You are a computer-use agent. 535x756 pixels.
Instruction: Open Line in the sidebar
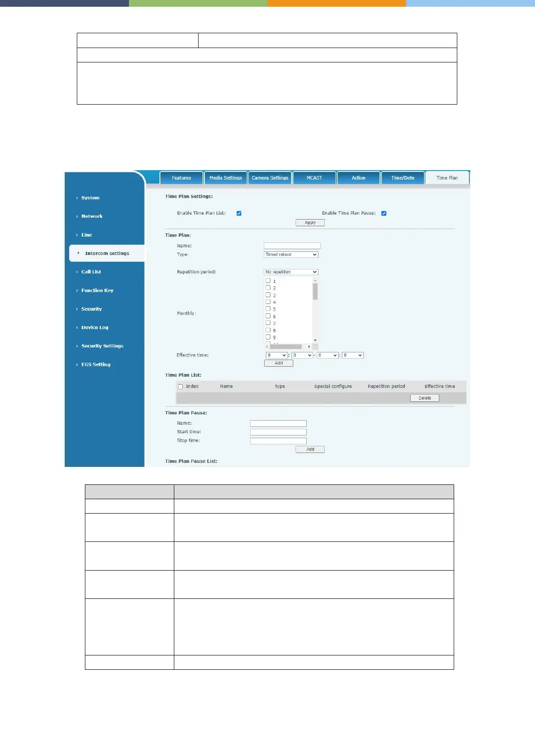coord(86,235)
